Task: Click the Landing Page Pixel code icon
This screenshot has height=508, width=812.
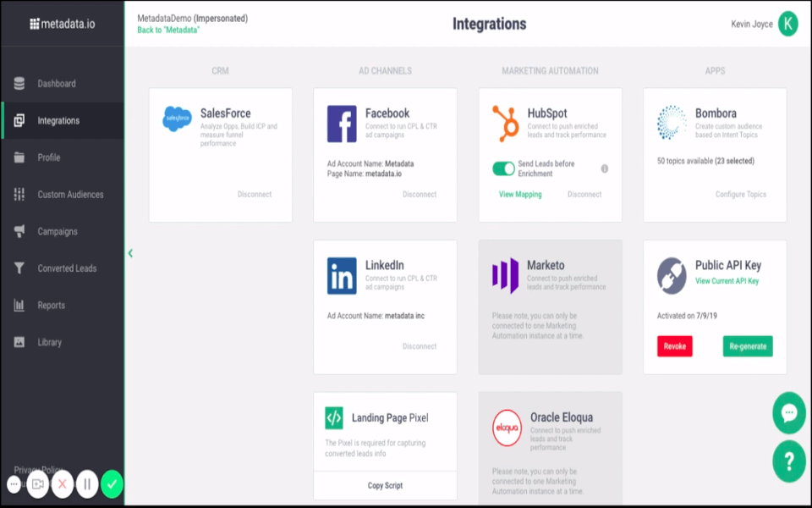Action: tap(334, 417)
